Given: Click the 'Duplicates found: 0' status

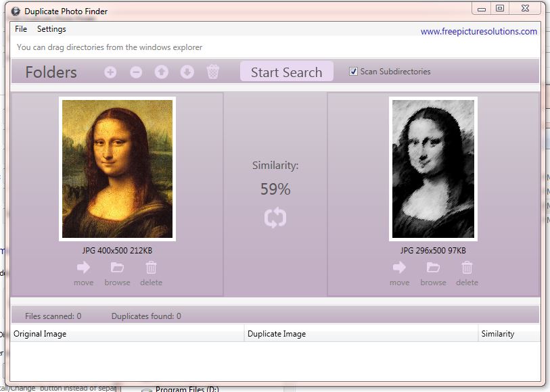Looking at the screenshot, I should (x=146, y=316).
